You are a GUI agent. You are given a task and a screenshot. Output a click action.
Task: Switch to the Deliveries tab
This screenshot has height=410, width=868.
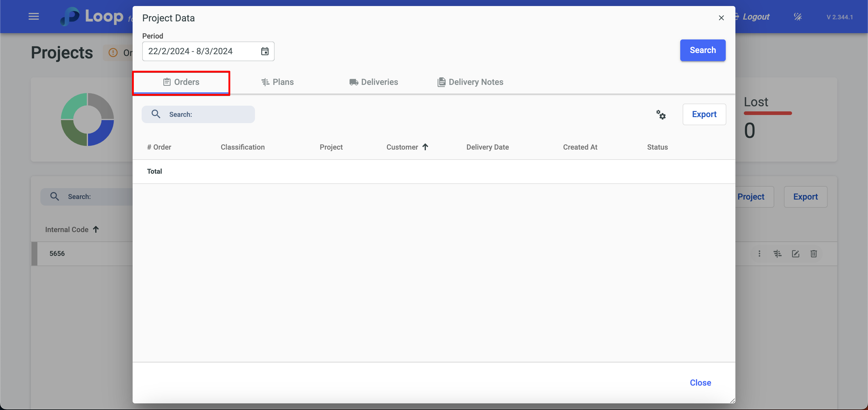(373, 82)
